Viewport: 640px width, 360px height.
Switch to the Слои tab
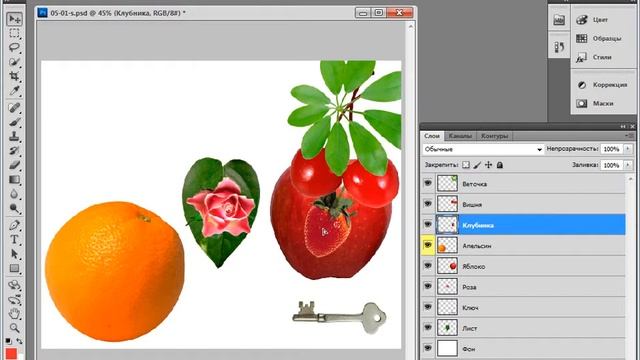click(432, 136)
